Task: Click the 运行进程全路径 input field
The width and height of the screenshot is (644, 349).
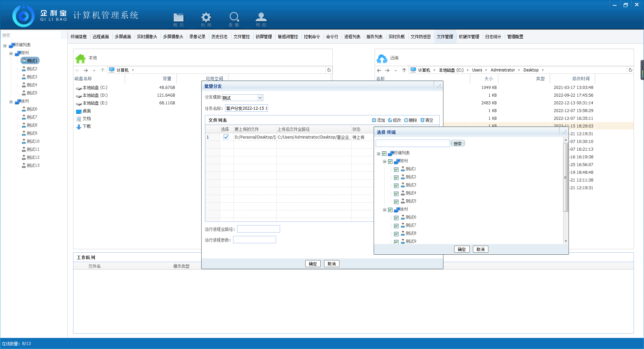Action: tap(258, 229)
